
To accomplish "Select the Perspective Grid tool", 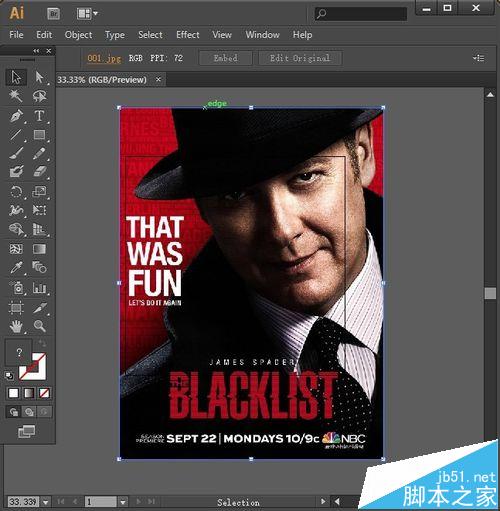I will click(39, 229).
